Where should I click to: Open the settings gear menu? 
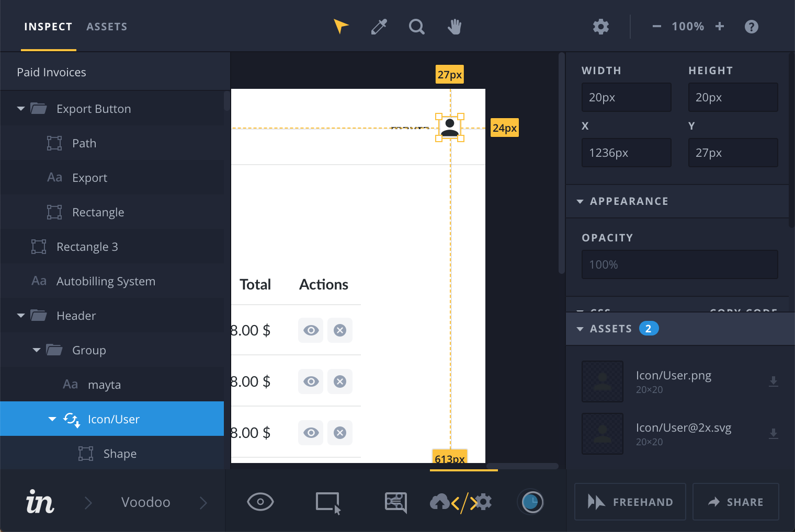600,26
